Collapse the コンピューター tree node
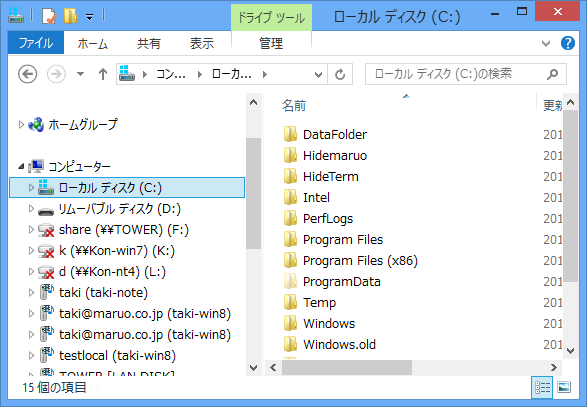The height and width of the screenshot is (407, 587). pos(21,166)
